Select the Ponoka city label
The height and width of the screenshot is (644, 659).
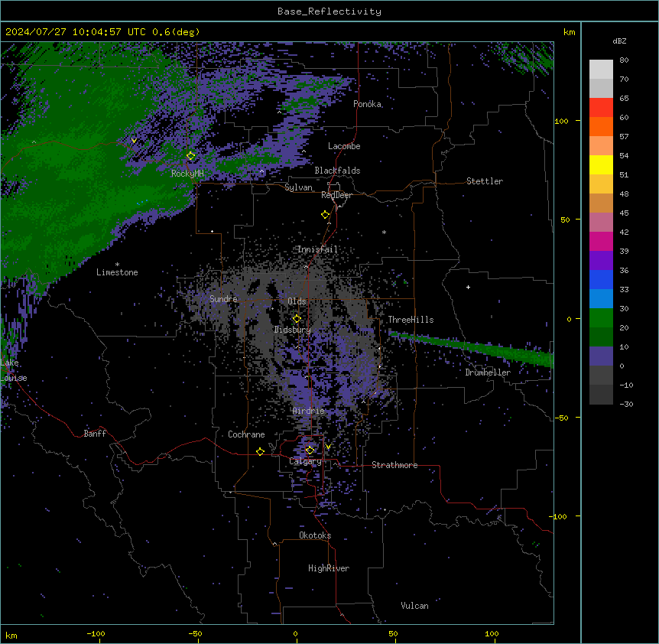pyautogui.click(x=367, y=104)
